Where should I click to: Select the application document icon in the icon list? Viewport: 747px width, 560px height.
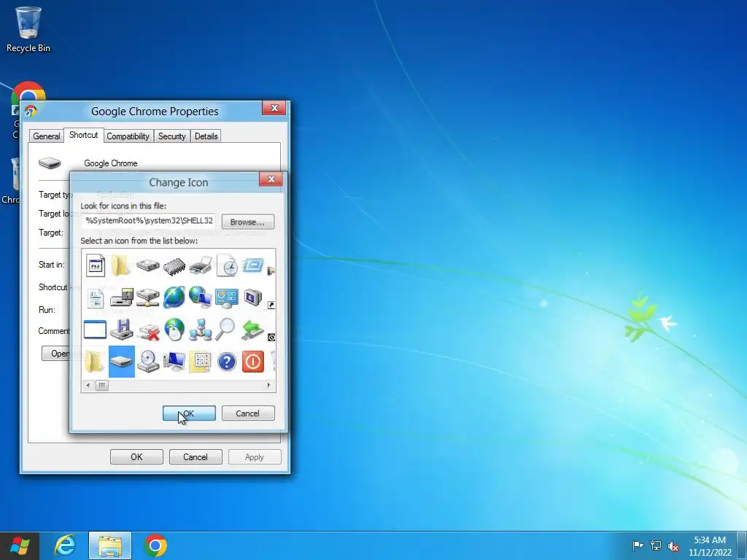point(96,265)
